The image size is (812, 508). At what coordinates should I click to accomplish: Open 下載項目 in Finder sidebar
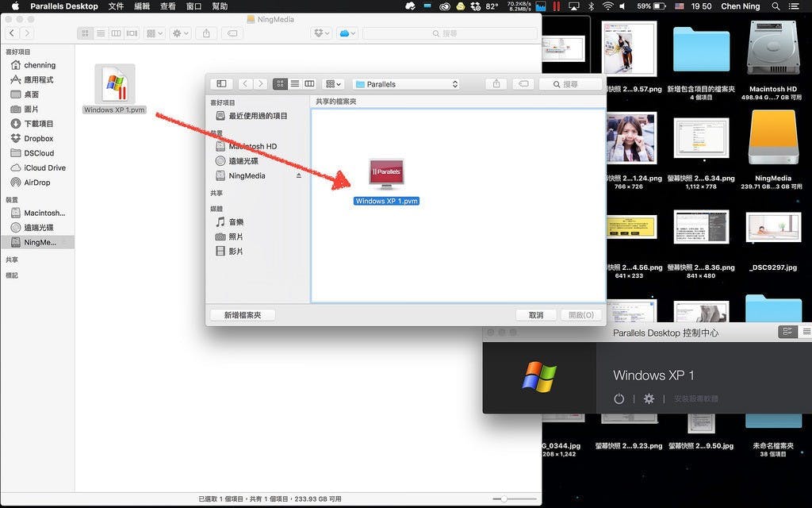[38, 123]
